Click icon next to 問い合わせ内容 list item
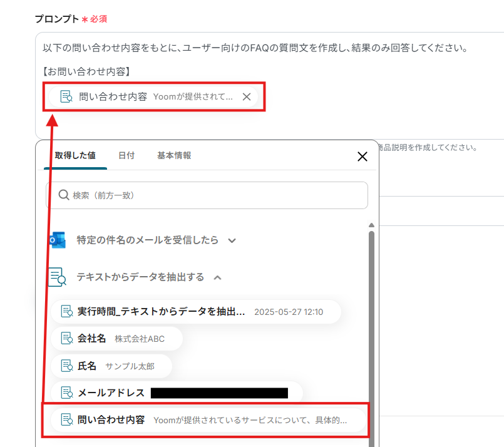The width and height of the screenshot is (504, 447). pos(67,419)
